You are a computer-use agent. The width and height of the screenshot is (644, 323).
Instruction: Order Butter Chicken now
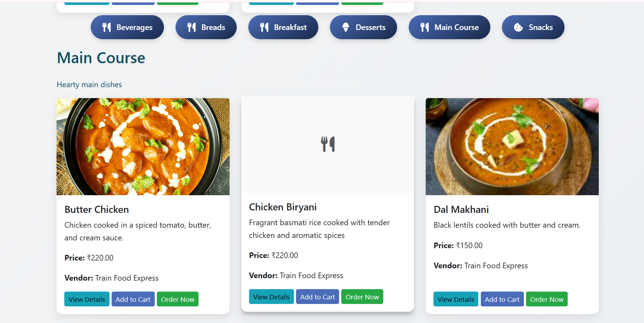pyautogui.click(x=178, y=299)
